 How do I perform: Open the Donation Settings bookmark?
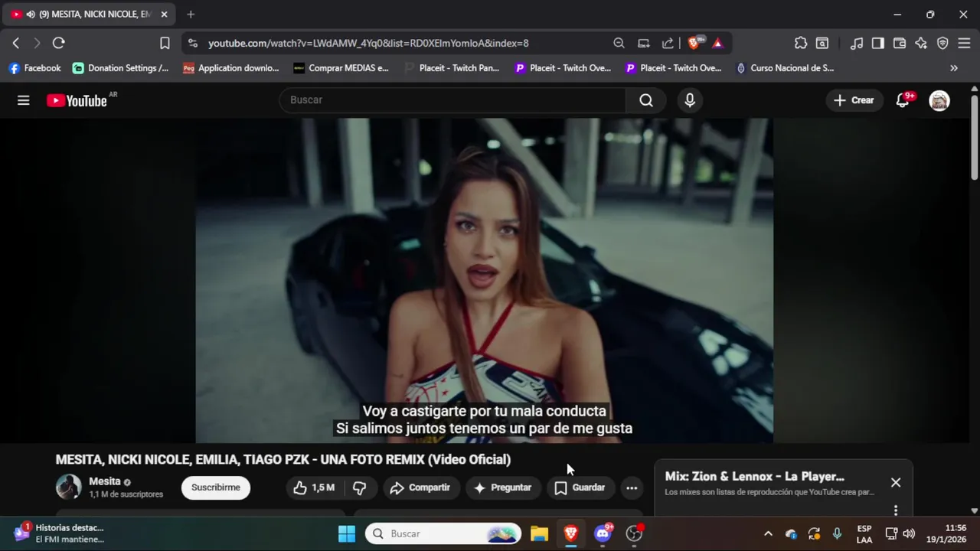point(121,68)
